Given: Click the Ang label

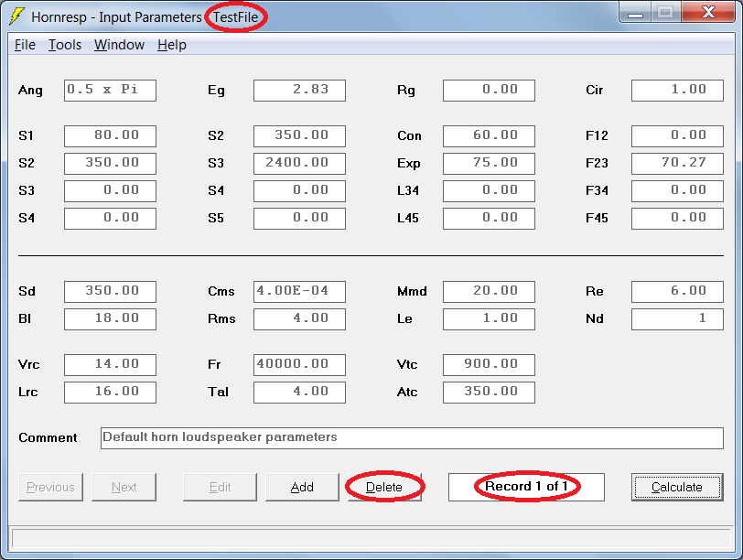Looking at the screenshot, I should pyautogui.click(x=30, y=91).
